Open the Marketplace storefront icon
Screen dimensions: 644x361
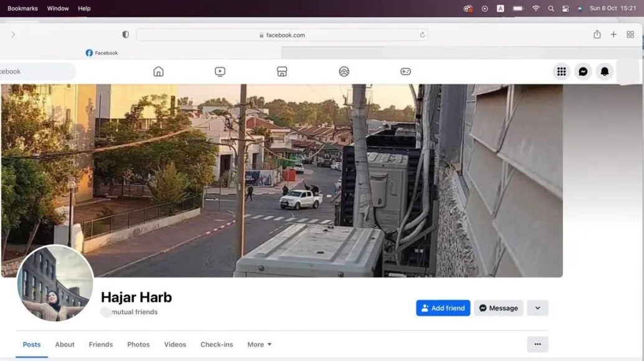282,72
